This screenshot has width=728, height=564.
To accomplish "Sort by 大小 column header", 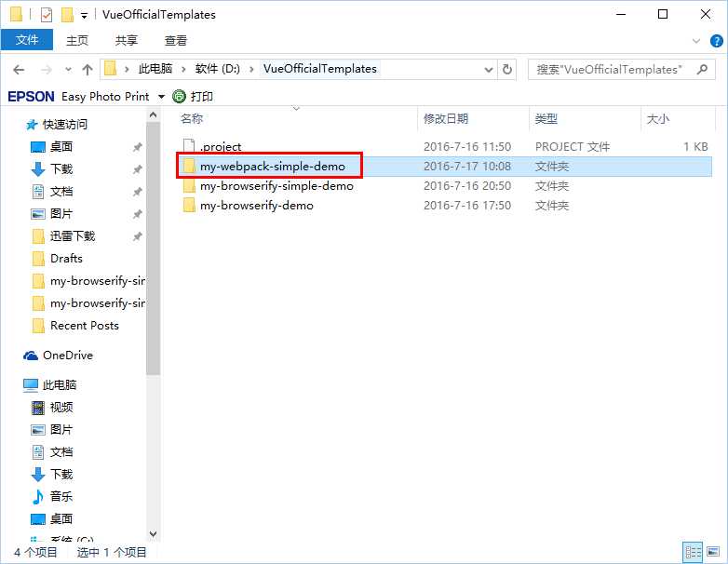I will [658, 119].
